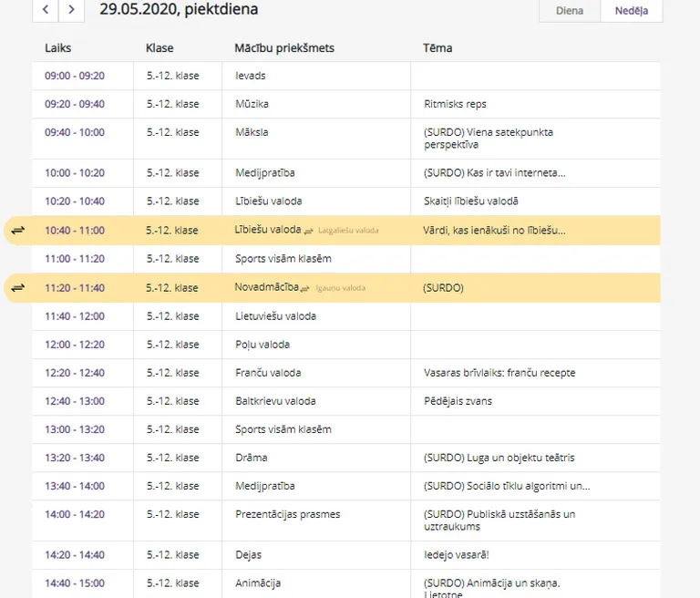Click topic Vasaras brīvlaiks: franču recepte
700x598 pixels.
[499, 373]
